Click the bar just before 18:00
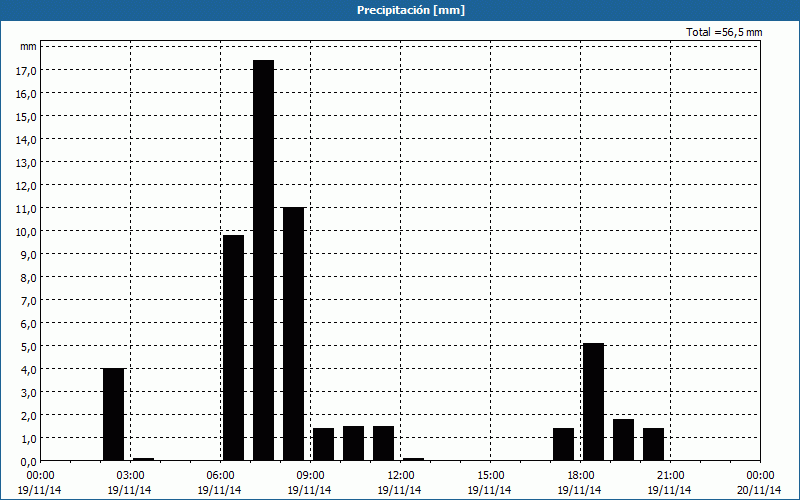800x500 pixels. [563, 444]
